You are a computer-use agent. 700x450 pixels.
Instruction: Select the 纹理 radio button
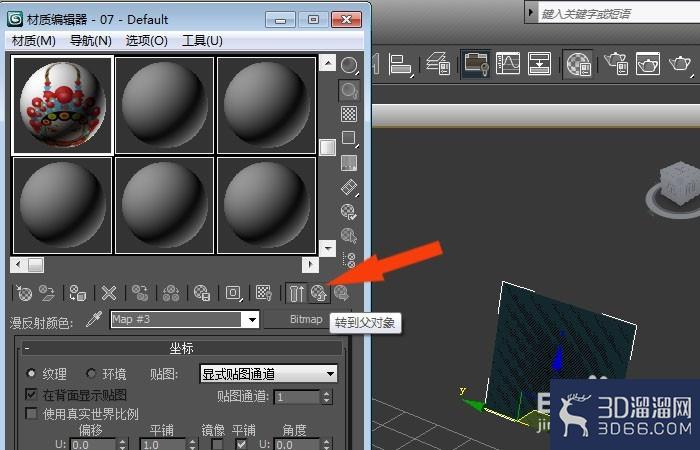pos(31,373)
